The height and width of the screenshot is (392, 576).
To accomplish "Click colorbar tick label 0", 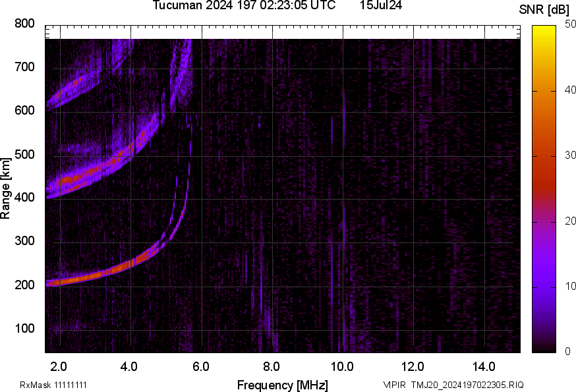I will (x=568, y=352).
